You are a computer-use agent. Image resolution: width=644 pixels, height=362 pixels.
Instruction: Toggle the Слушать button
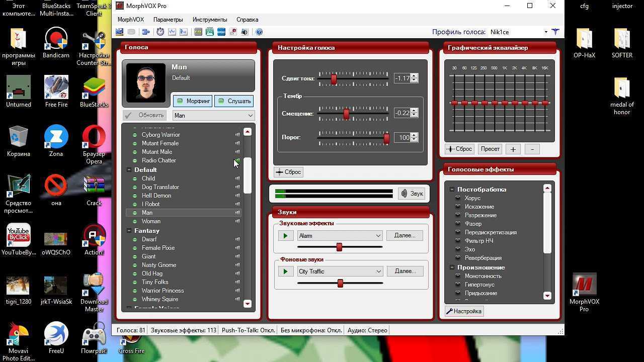(x=234, y=101)
